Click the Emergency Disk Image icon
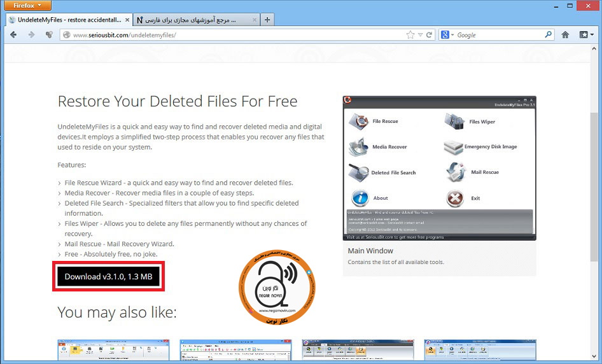This screenshot has width=602, height=364. 453,147
